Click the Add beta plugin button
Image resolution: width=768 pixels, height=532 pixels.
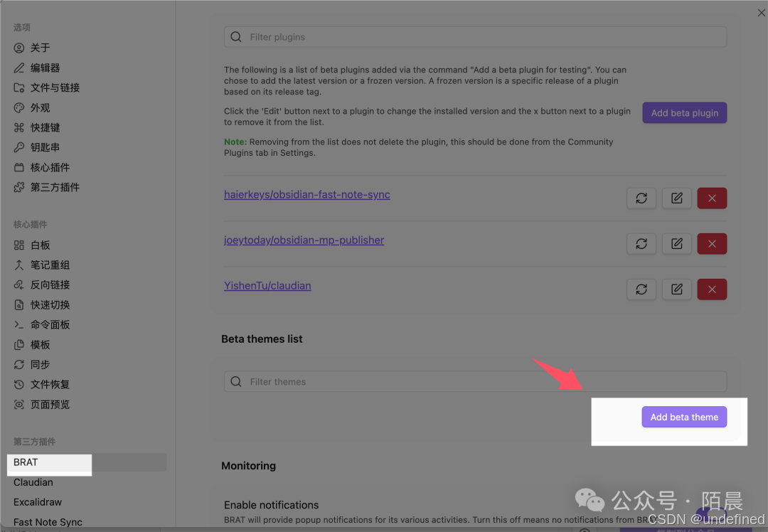(685, 113)
